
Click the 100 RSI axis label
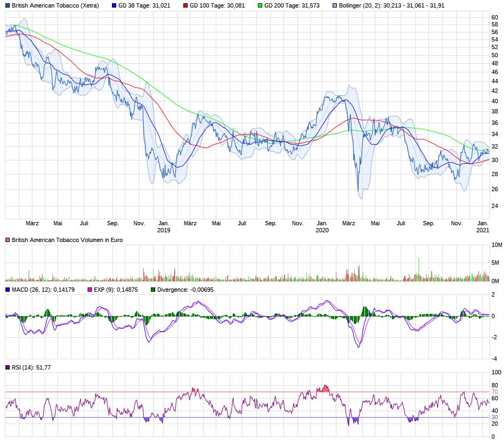tap(496, 372)
